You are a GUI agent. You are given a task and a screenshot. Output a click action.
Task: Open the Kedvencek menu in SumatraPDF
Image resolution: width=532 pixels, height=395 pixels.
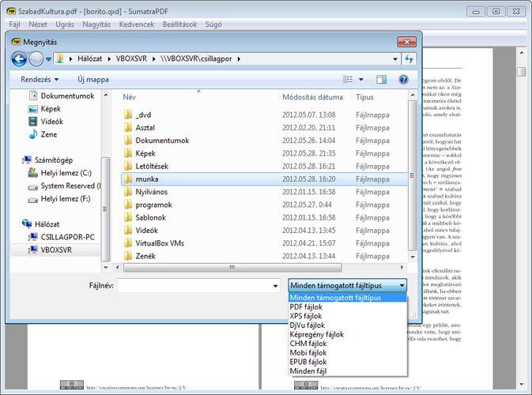(137, 24)
